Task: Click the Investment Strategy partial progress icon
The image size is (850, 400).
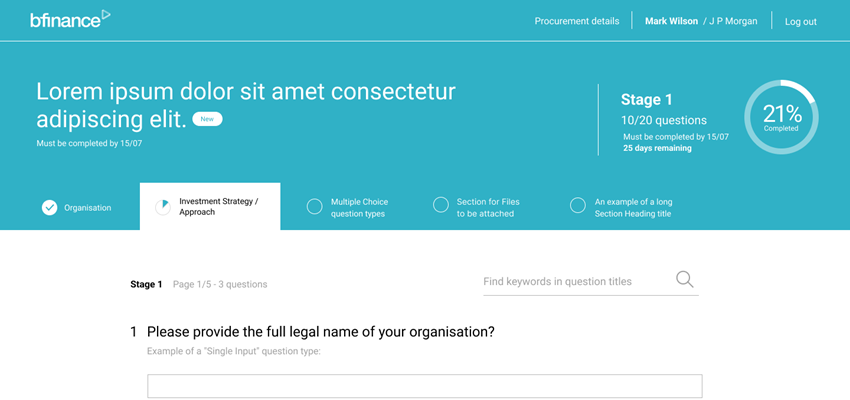Action: [x=163, y=207]
